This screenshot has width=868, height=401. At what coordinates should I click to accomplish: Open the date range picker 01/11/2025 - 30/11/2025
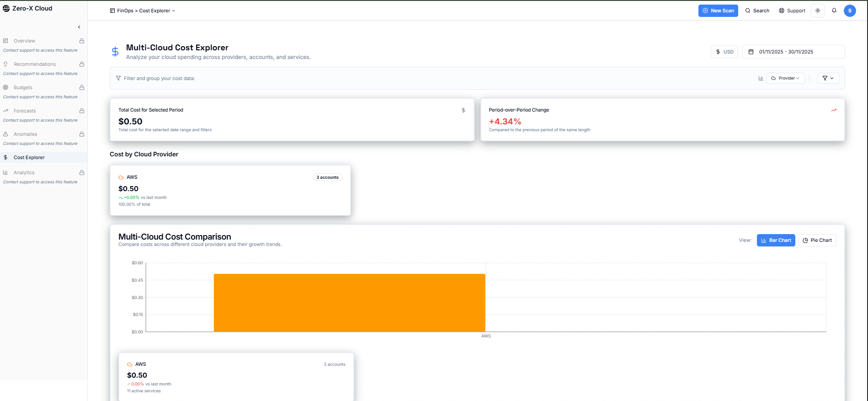(x=793, y=52)
